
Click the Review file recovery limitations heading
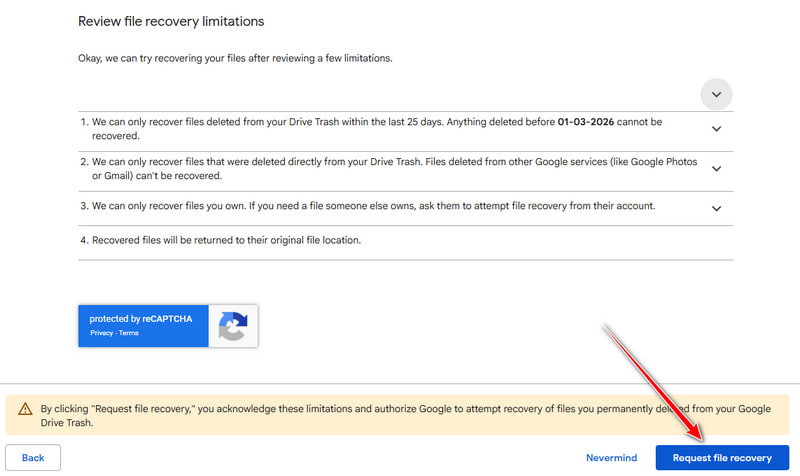pos(171,21)
